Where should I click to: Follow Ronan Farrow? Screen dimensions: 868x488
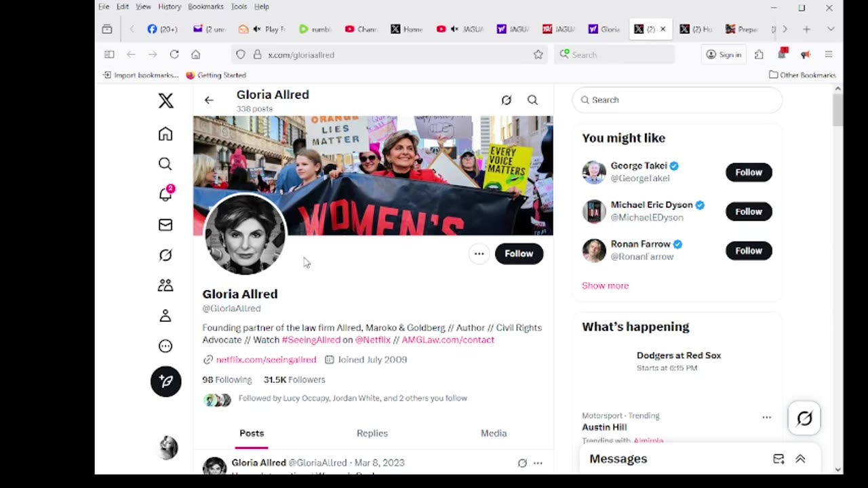(x=749, y=251)
